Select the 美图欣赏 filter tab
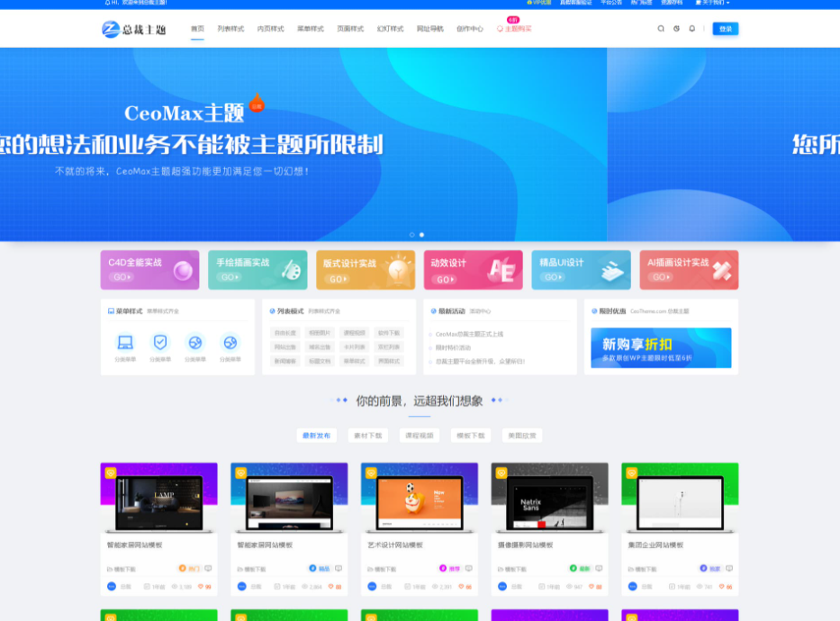Screen dimensions: 840x621 (522, 436)
